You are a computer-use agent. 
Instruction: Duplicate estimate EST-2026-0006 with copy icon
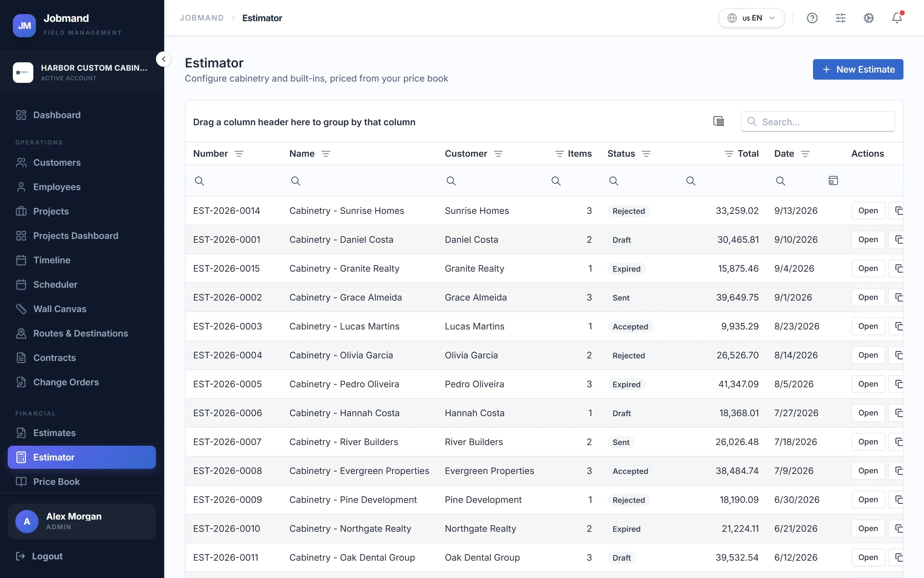click(x=896, y=413)
